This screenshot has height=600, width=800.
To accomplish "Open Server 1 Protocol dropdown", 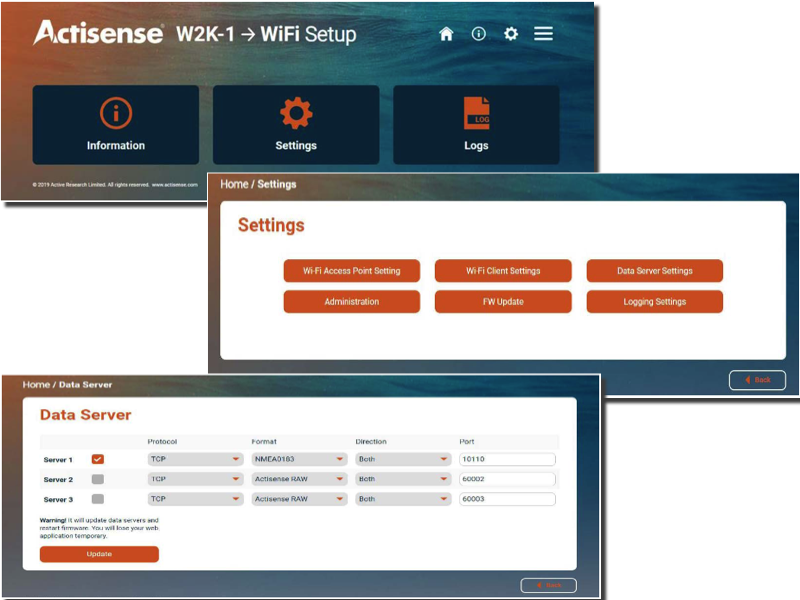I will pyautogui.click(x=195, y=459).
